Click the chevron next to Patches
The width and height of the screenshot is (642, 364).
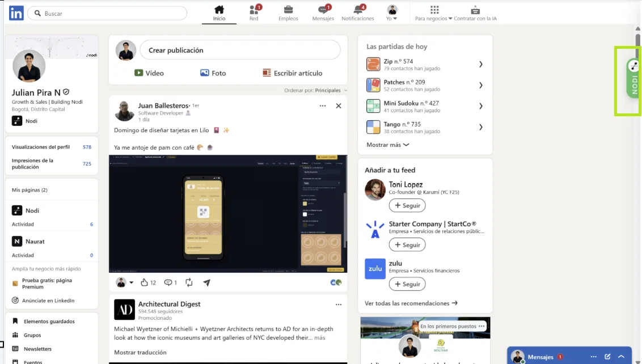coord(481,85)
